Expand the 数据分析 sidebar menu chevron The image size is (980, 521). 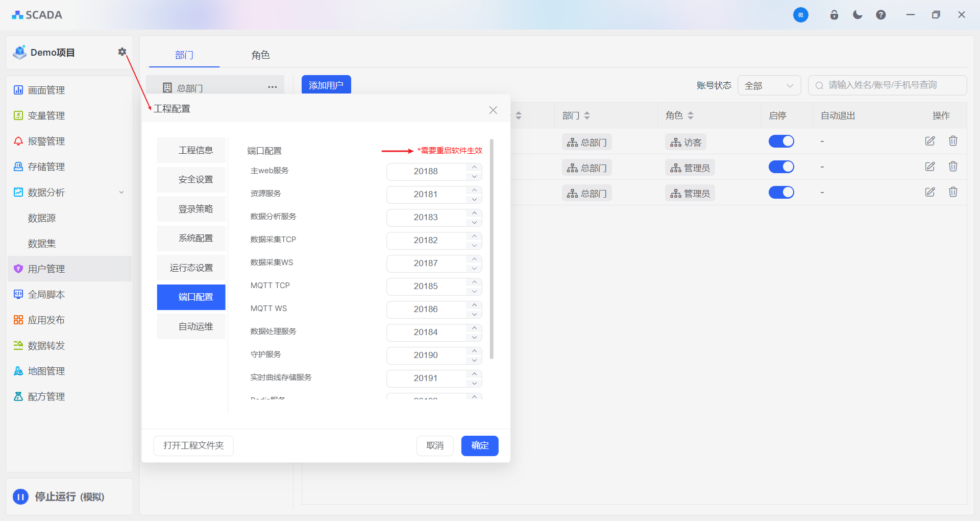pyautogui.click(x=121, y=193)
